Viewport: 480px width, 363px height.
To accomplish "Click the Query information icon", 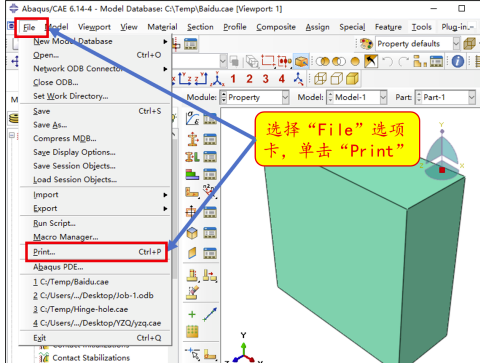I will [x=458, y=61].
